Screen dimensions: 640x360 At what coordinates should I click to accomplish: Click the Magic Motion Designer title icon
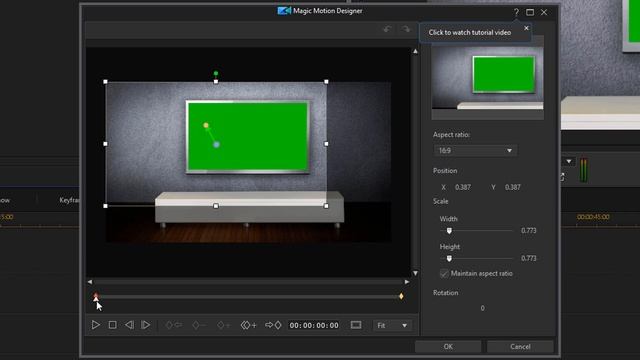pyautogui.click(x=284, y=11)
